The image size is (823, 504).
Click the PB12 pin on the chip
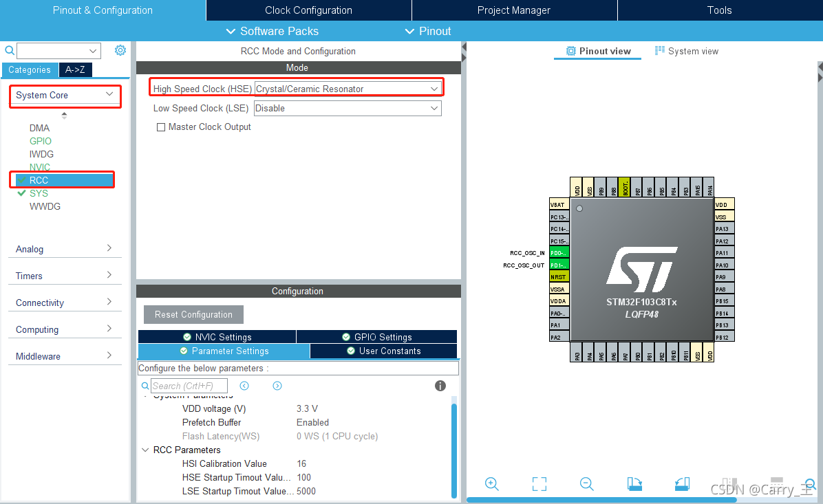(725, 337)
